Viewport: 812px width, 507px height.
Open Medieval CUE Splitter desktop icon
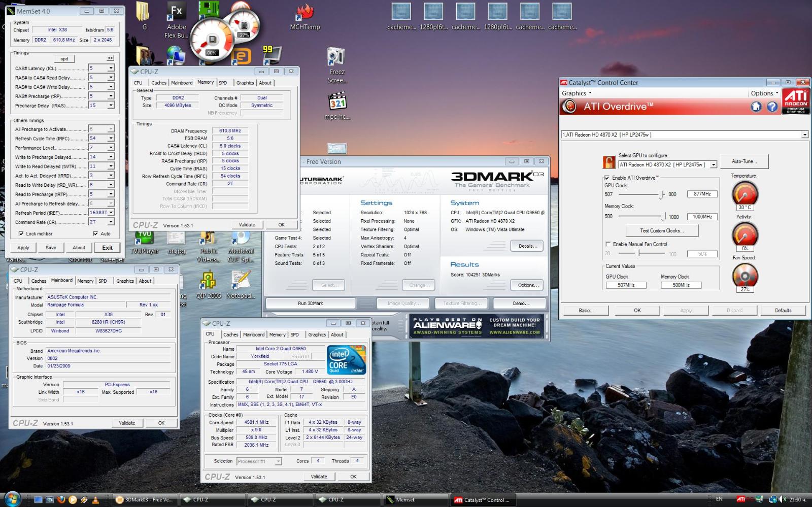pos(241,246)
